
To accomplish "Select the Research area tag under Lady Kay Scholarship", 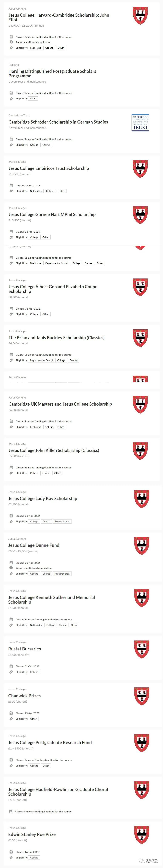I will [62, 522].
